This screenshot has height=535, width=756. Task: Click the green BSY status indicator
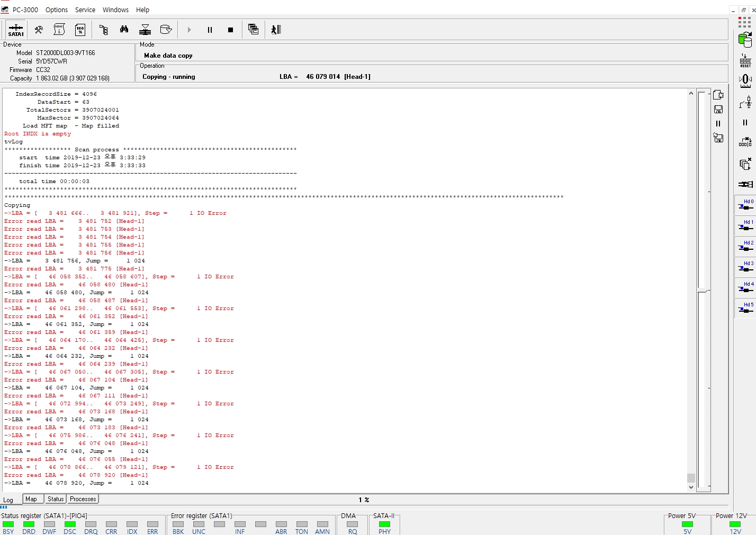pos(8,524)
